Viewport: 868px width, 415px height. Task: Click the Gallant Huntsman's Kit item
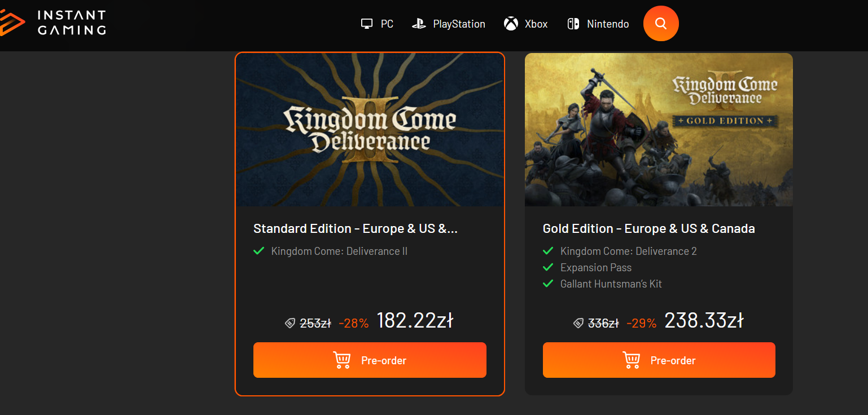(x=611, y=284)
